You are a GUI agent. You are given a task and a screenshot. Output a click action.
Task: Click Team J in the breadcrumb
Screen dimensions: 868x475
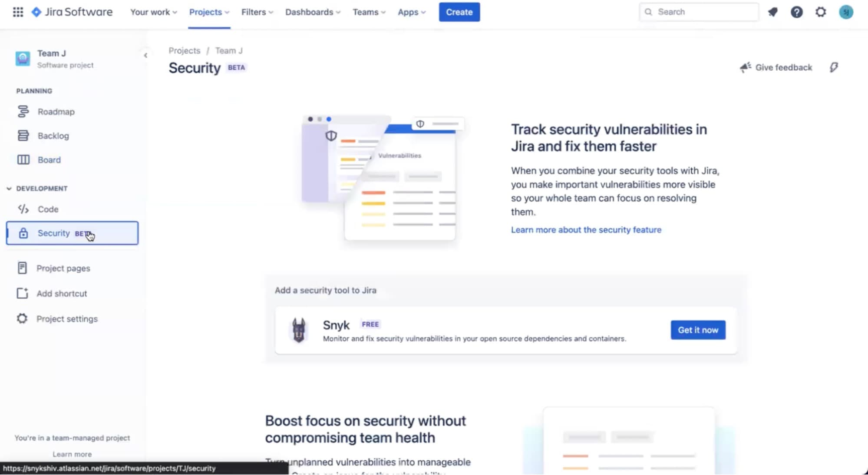[229, 50]
